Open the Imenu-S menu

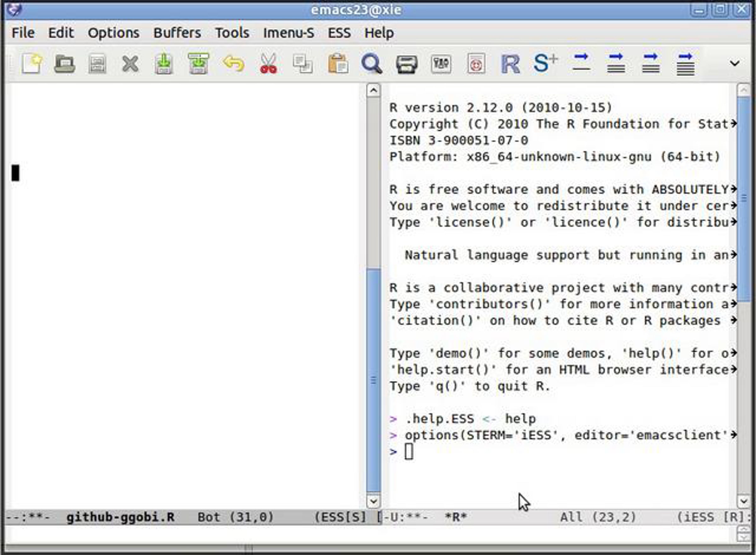289,33
